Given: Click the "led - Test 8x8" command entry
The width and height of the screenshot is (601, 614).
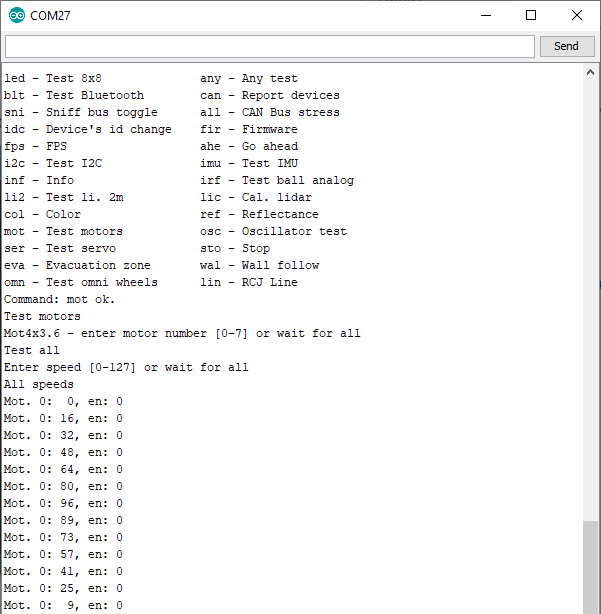Looking at the screenshot, I should (x=53, y=78).
